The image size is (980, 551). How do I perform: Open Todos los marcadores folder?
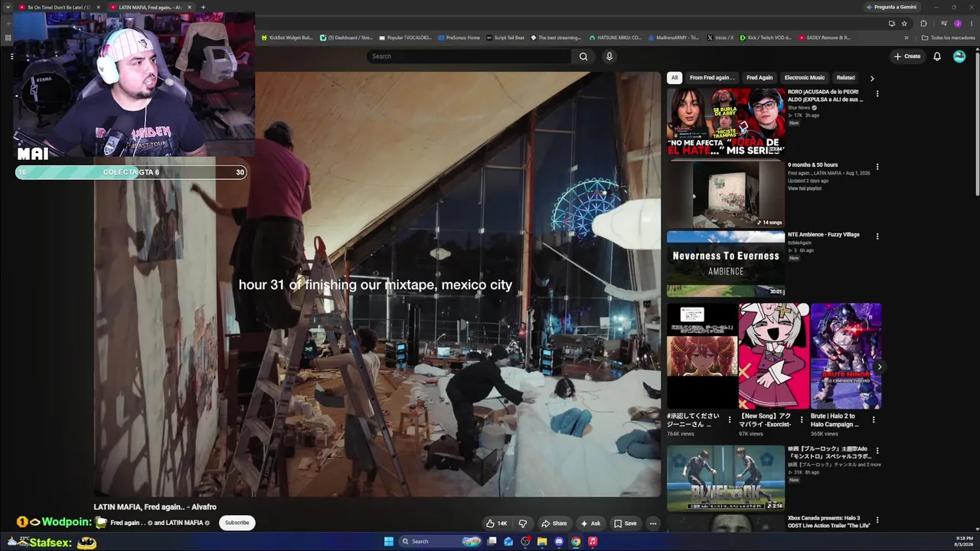[x=949, y=37]
